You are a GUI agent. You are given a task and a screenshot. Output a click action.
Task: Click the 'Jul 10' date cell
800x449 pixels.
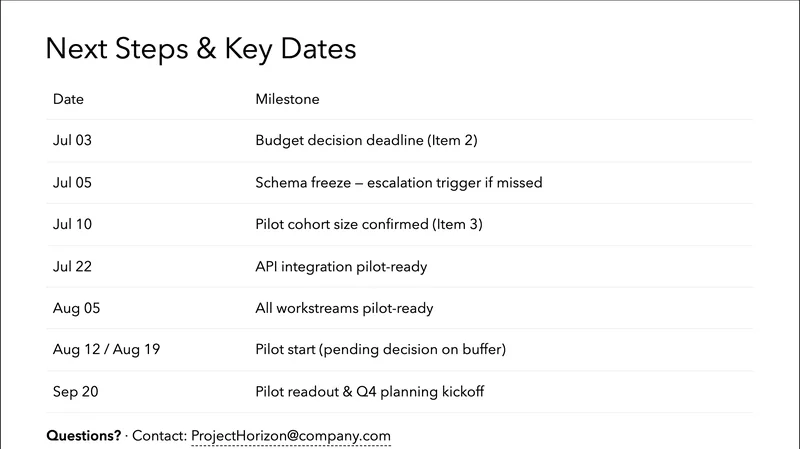pyautogui.click(x=72, y=225)
